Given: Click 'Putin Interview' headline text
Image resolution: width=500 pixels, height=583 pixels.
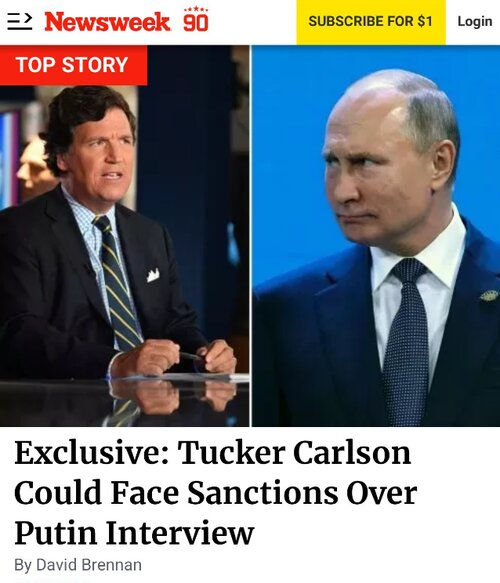Looking at the screenshot, I should point(134,532).
